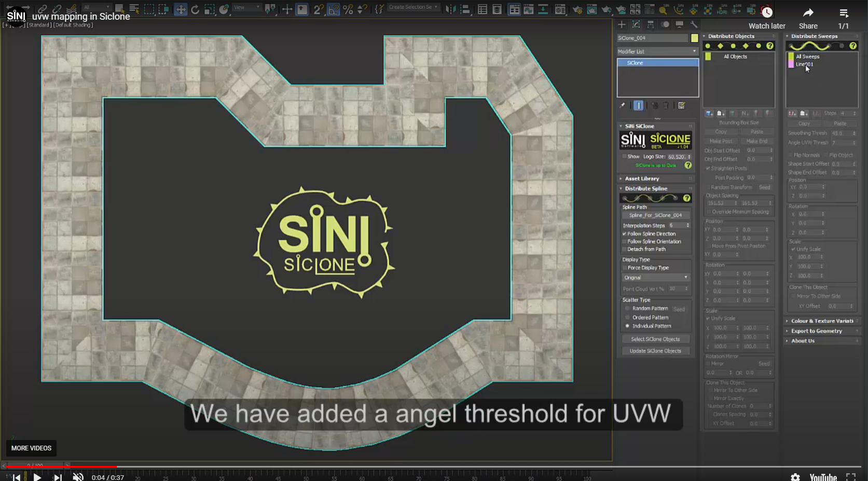Select the Rotate tool in main toolbar
868x481 pixels.
tap(195, 9)
